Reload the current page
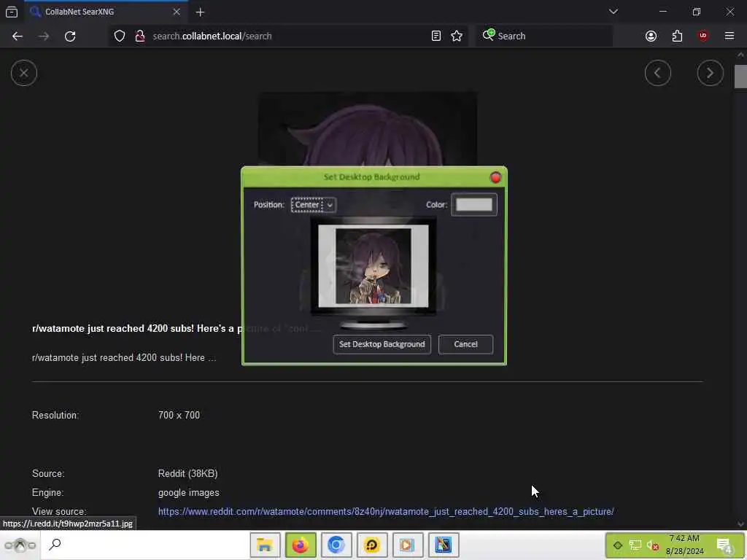 (x=70, y=36)
